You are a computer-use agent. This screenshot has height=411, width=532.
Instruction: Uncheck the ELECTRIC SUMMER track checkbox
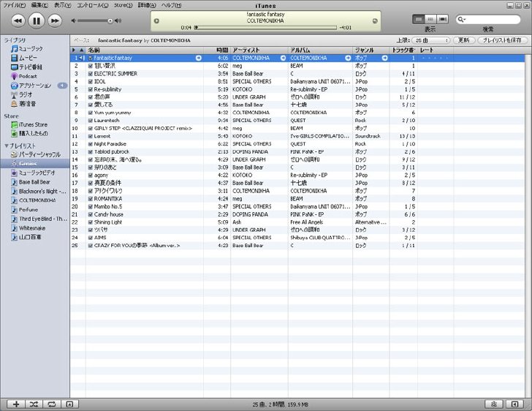91,74
